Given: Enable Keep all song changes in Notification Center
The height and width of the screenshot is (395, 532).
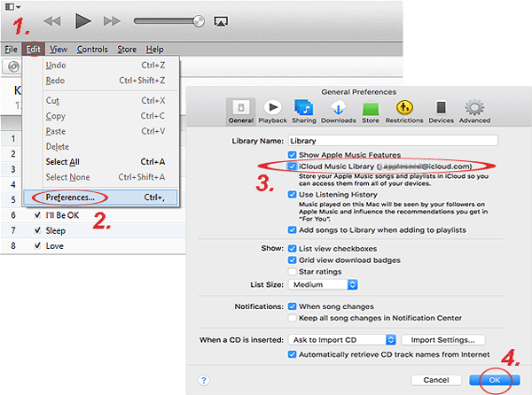Looking at the screenshot, I should (292, 318).
